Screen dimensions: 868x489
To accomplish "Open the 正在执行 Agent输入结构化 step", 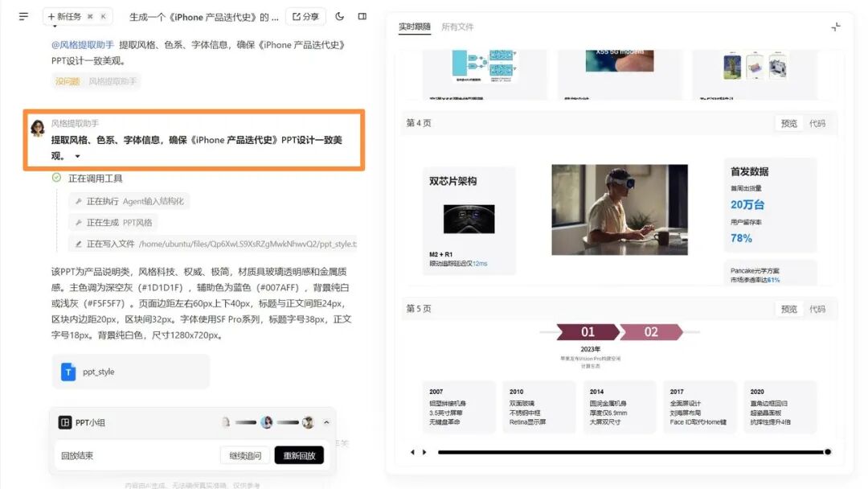I will [129, 201].
